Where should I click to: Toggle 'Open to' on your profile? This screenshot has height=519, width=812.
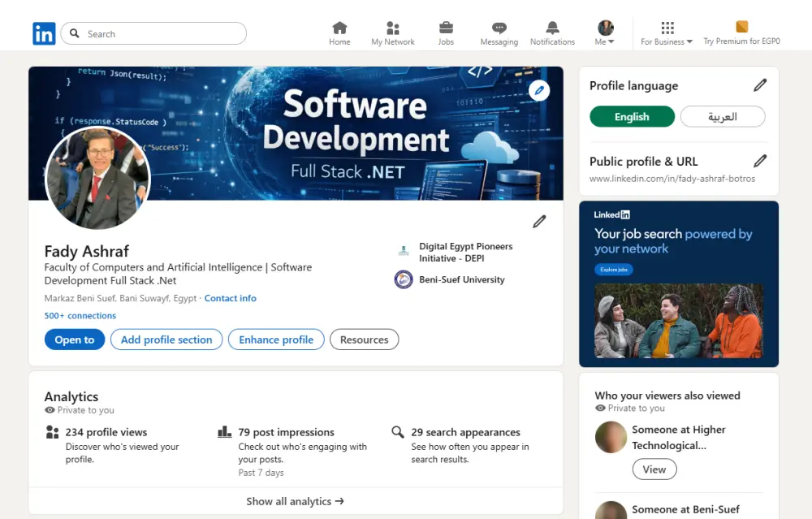pos(74,340)
